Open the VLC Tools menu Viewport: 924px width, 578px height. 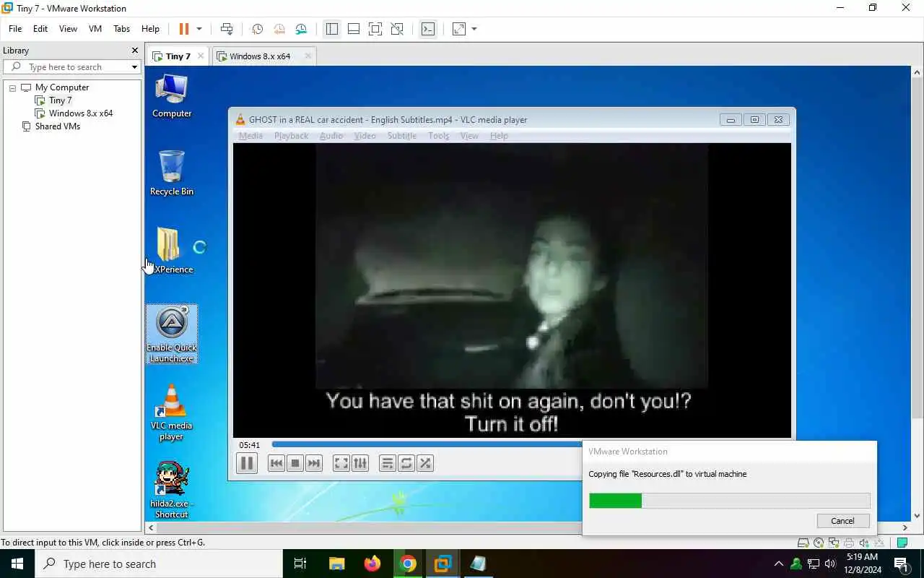point(439,136)
